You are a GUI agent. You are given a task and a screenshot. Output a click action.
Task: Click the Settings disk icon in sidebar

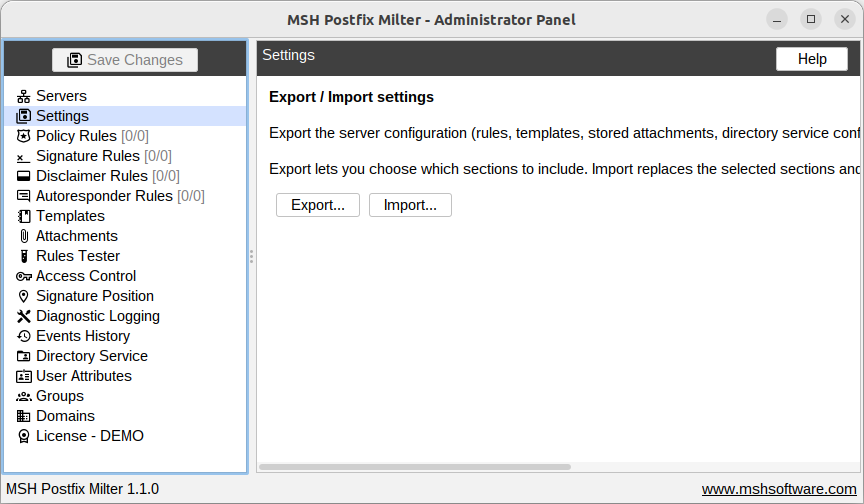[x=23, y=116]
